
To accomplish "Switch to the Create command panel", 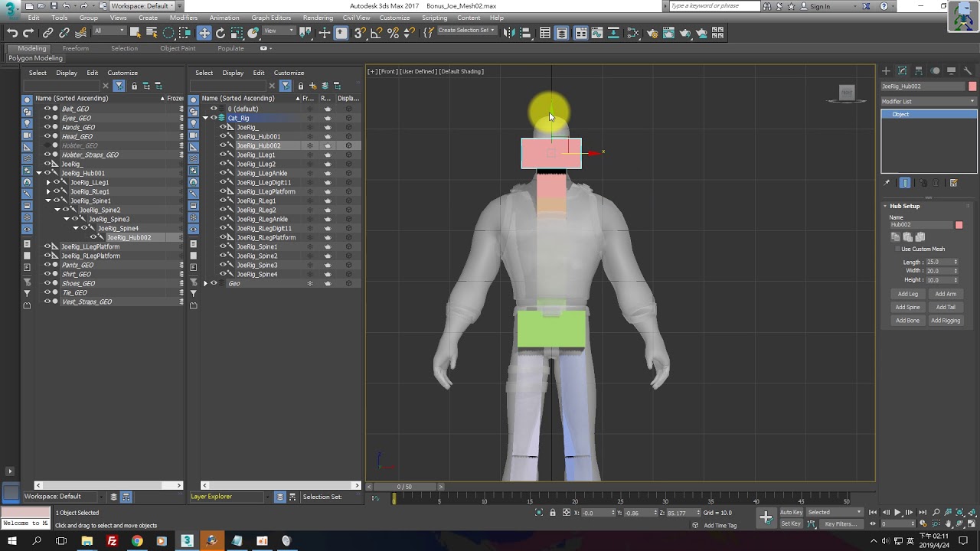I will coord(886,71).
